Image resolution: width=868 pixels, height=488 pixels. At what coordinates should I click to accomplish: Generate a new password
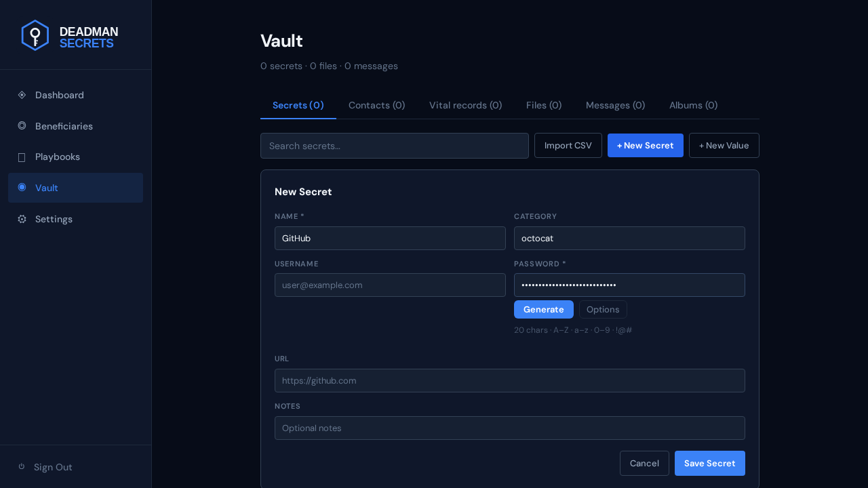[x=544, y=309]
